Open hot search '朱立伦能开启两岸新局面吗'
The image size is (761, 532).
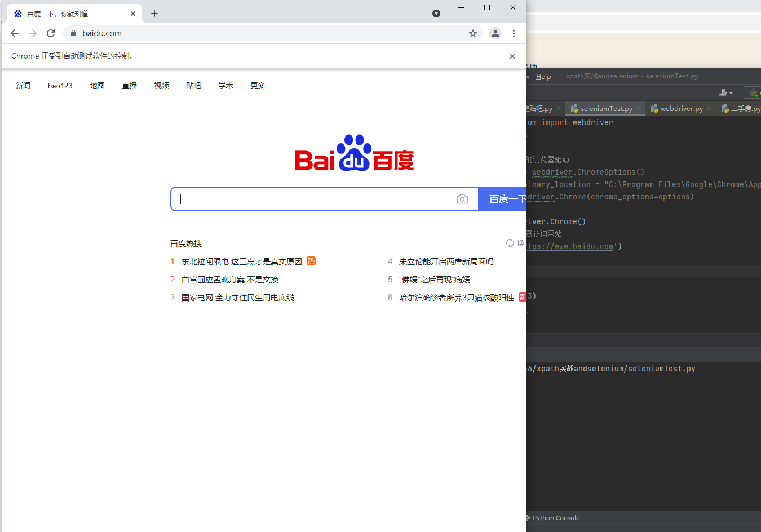pyautogui.click(x=446, y=261)
